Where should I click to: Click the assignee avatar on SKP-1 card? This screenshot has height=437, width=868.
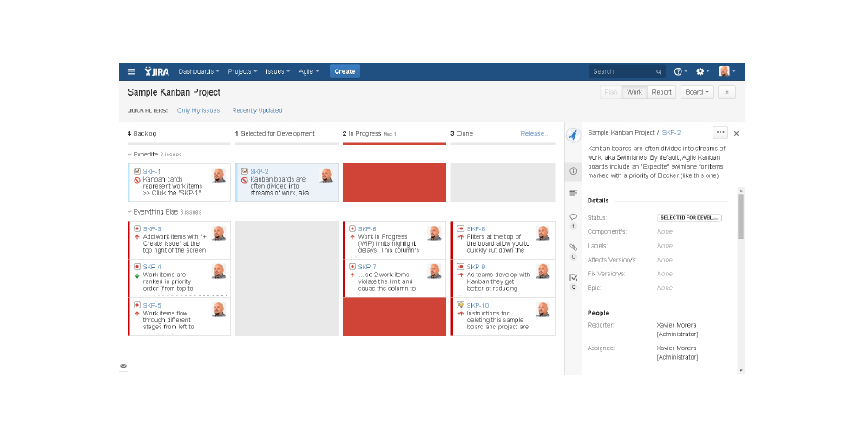click(x=219, y=175)
